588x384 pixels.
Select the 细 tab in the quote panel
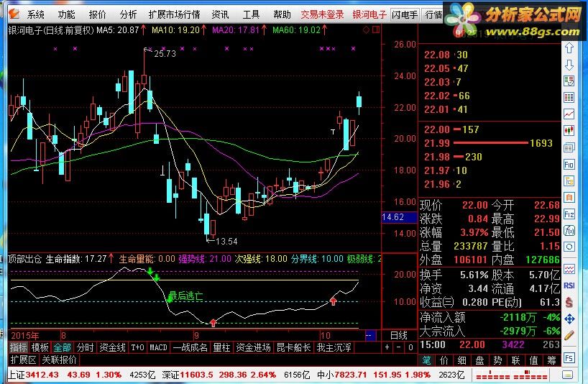pyautogui.click(x=462, y=360)
